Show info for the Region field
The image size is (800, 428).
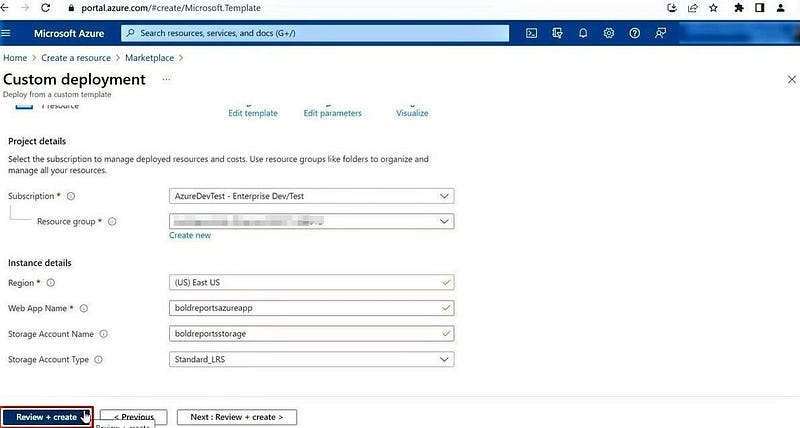pos(51,283)
